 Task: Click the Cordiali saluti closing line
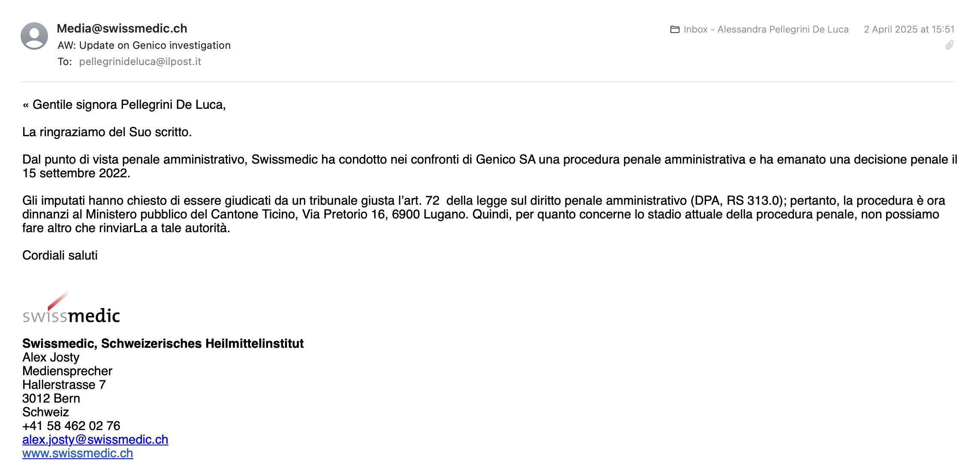tap(60, 255)
